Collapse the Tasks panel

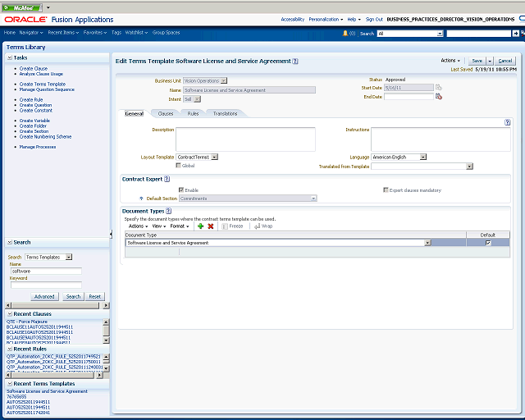[10, 57]
